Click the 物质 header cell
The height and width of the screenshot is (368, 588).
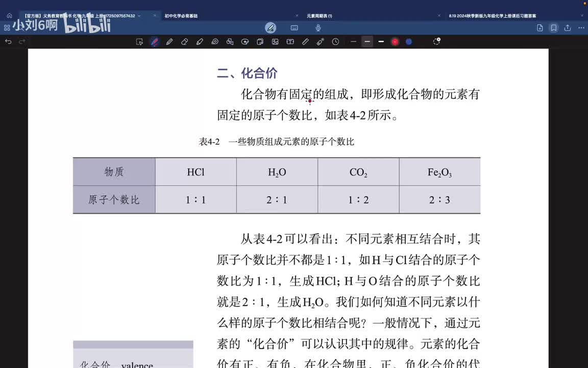tap(114, 172)
